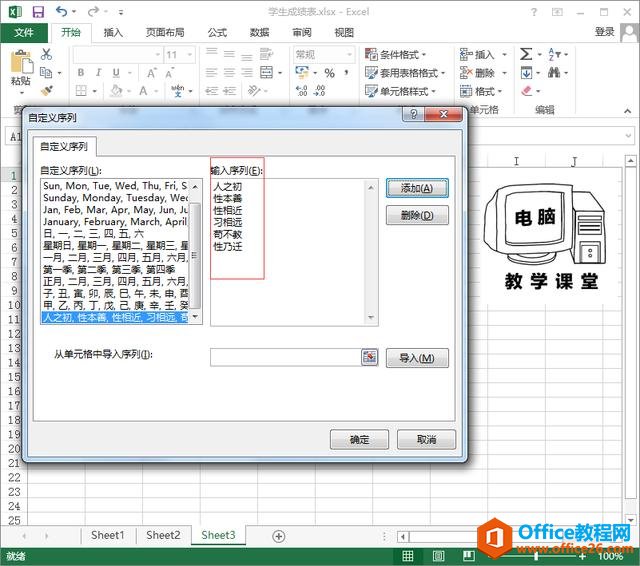Select 'Sunday, Monday, Tuesday' custom list entry
Image resolution: width=640 pixels, height=566 pixels.
[x=115, y=198]
